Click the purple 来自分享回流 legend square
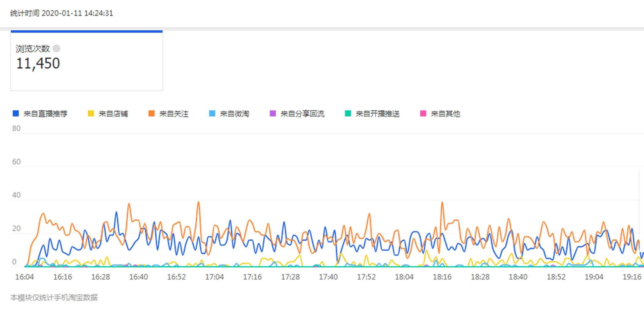 [273, 114]
